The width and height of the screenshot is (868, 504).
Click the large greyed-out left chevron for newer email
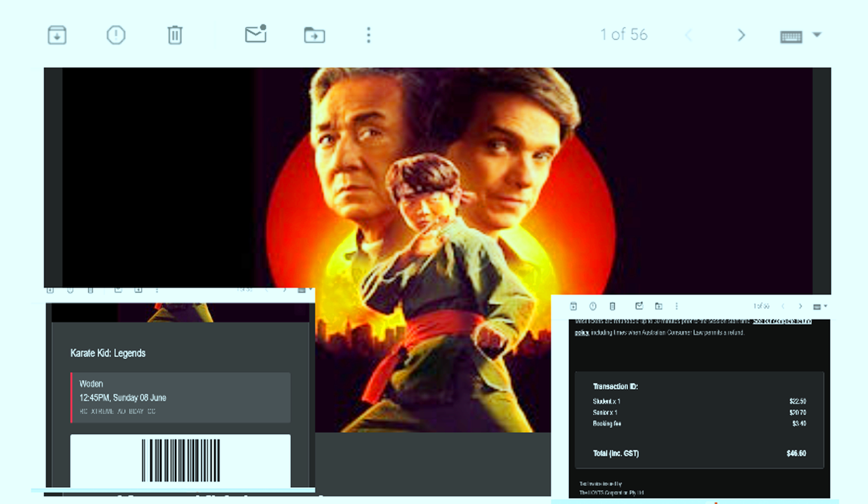[x=688, y=35]
